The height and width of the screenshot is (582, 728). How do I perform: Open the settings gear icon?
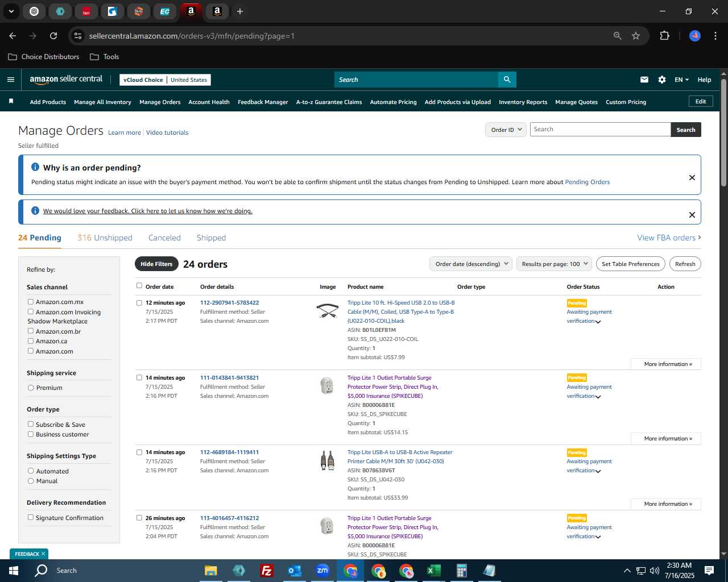[662, 80]
